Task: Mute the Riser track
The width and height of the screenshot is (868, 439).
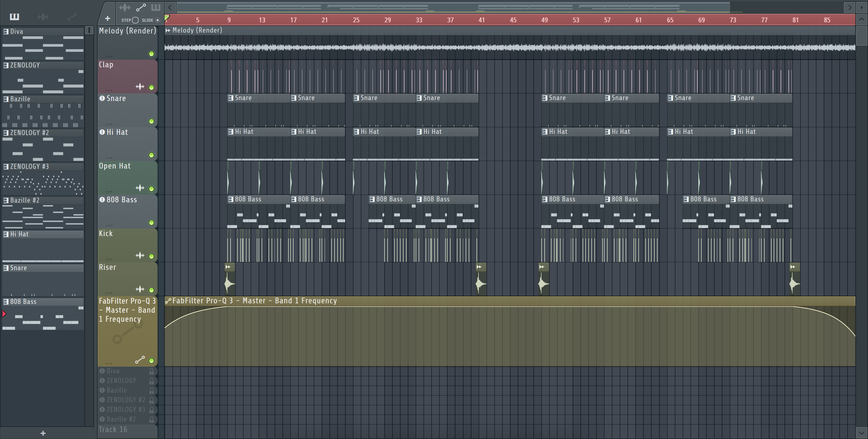Action: [x=152, y=290]
